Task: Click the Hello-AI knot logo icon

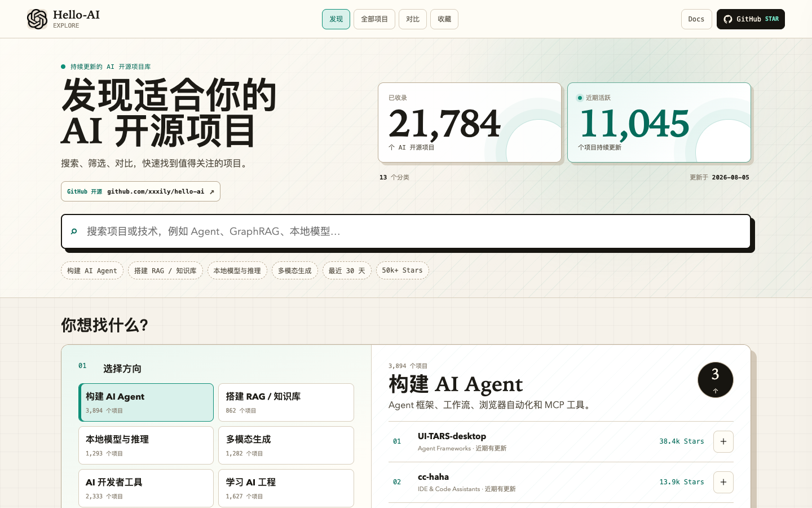Action: click(37, 19)
